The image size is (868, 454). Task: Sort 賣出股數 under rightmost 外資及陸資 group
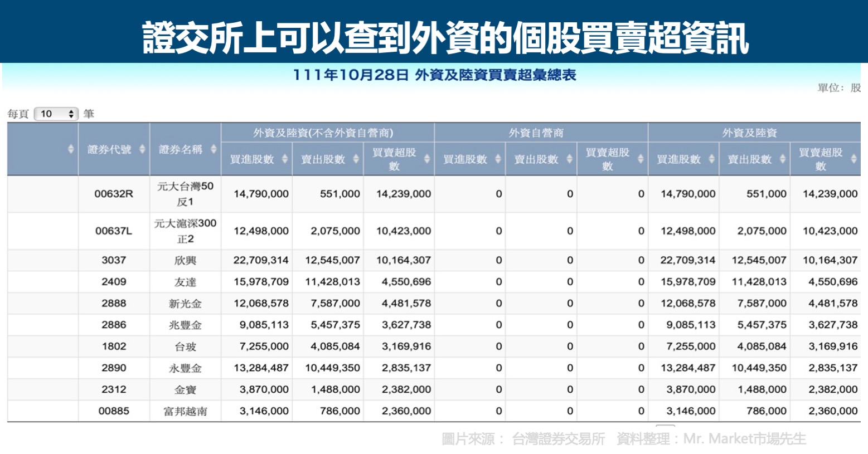pyautogui.click(x=783, y=159)
